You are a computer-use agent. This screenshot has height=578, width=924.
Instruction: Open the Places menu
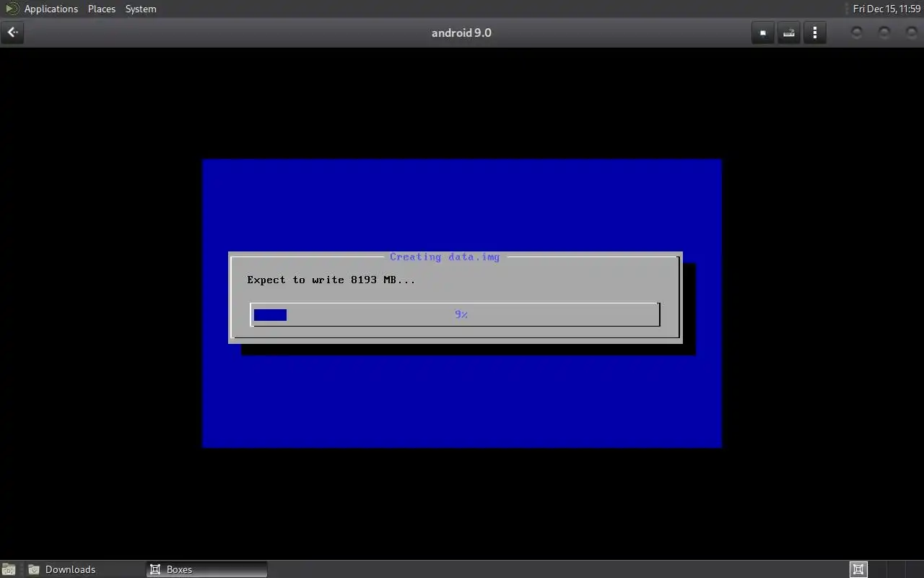click(x=102, y=9)
